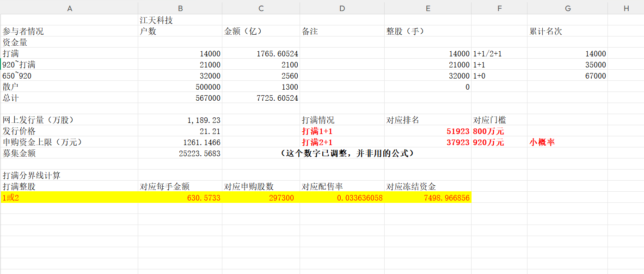Select the cell with value 1765.60524

(261, 54)
